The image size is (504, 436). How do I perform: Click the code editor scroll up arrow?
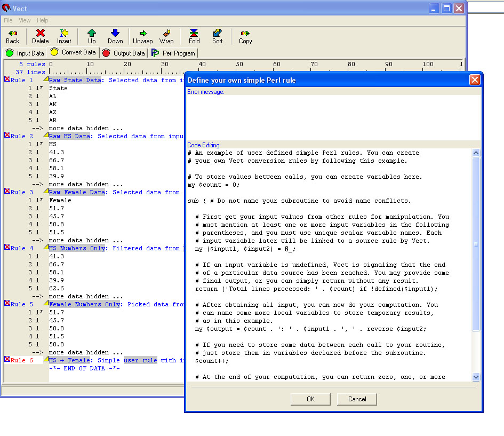click(476, 153)
